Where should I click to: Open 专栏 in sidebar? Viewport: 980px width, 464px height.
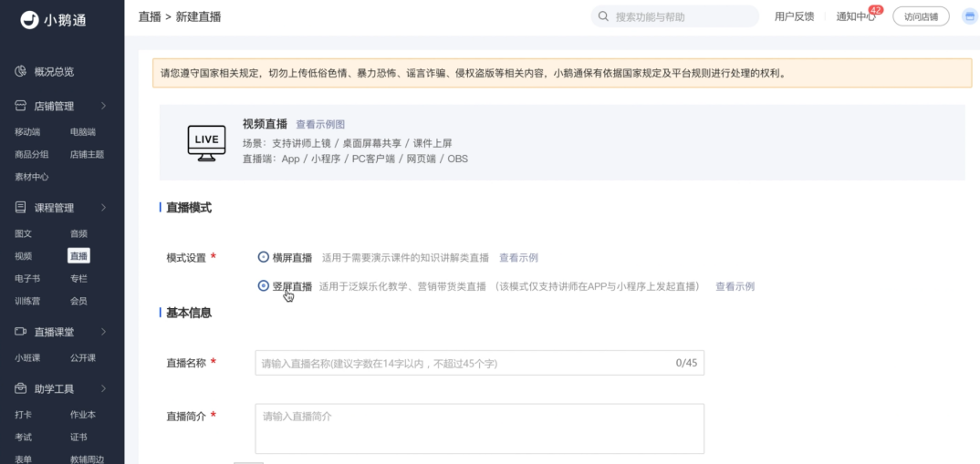[x=78, y=279]
